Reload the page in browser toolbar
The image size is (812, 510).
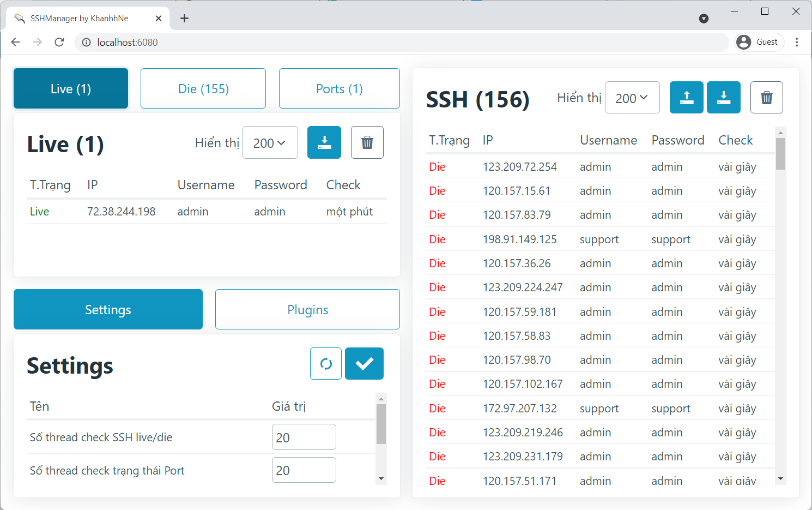point(59,42)
